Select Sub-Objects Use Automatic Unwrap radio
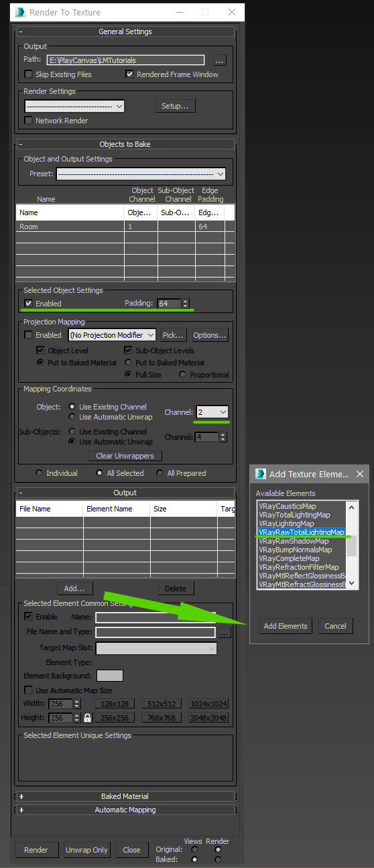The width and height of the screenshot is (374, 868). (x=72, y=442)
